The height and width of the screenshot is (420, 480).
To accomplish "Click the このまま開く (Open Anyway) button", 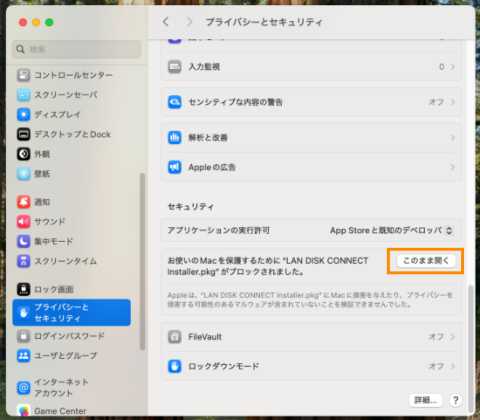I will pyautogui.click(x=426, y=261).
